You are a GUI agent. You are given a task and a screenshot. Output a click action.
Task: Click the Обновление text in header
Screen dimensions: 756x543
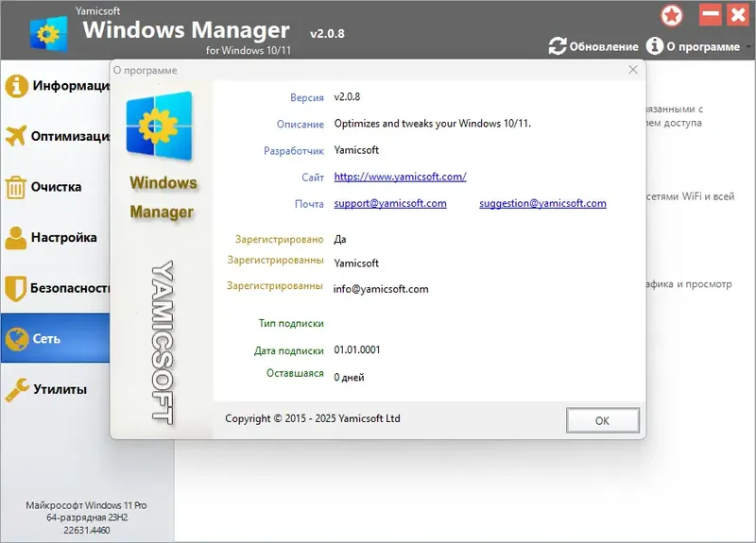click(604, 46)
